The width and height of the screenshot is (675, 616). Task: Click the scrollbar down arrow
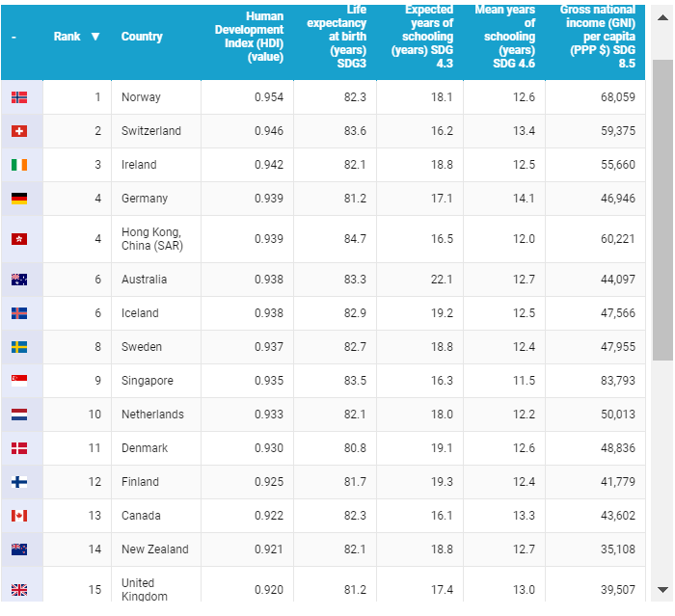[x=662, y=589]
